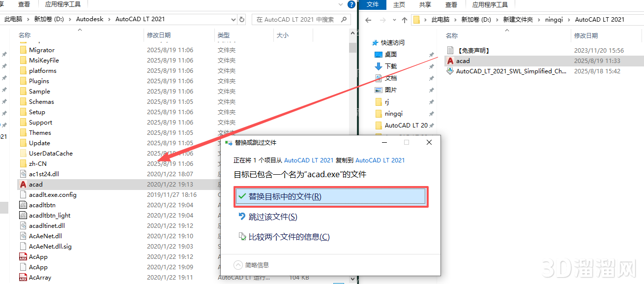Viewport: 644px width, 284px height.
Task: Click the AcArray application icon
Action: coord(24,277)
